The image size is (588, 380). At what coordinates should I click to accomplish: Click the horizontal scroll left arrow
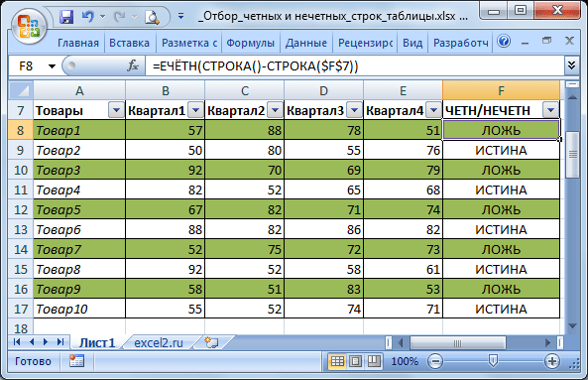401,342
